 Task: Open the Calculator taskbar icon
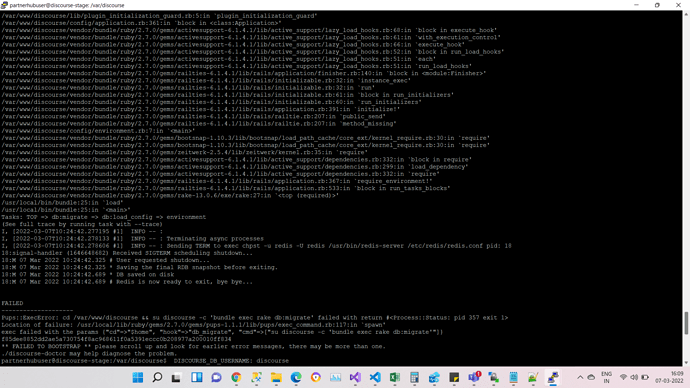click(414, 377)
